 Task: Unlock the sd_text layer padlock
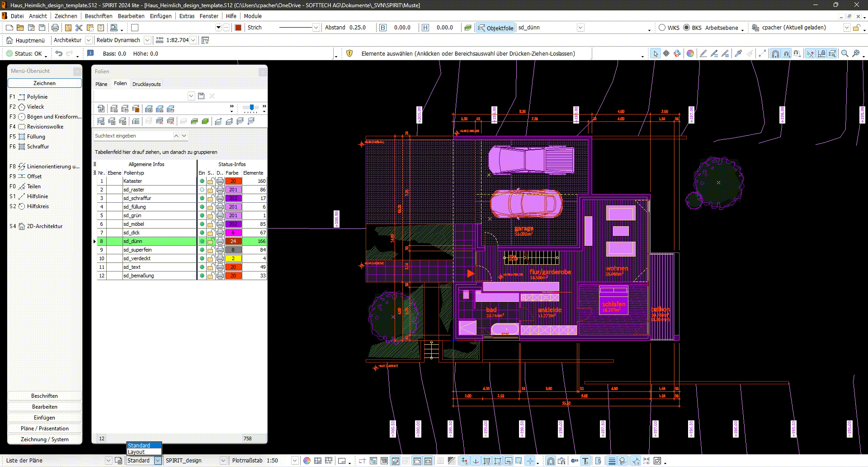(x=211, y=267)
